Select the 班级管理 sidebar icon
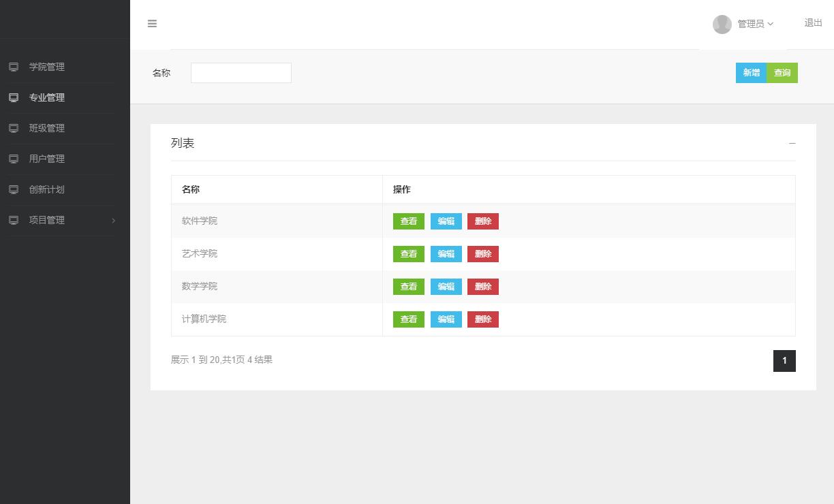Viewport: 834px width, 504px height. 12,128
